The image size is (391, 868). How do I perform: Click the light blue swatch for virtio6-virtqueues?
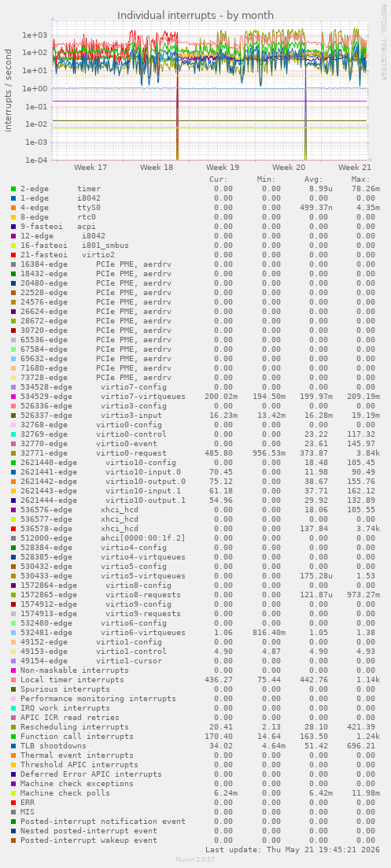click(x=13, y=632)
